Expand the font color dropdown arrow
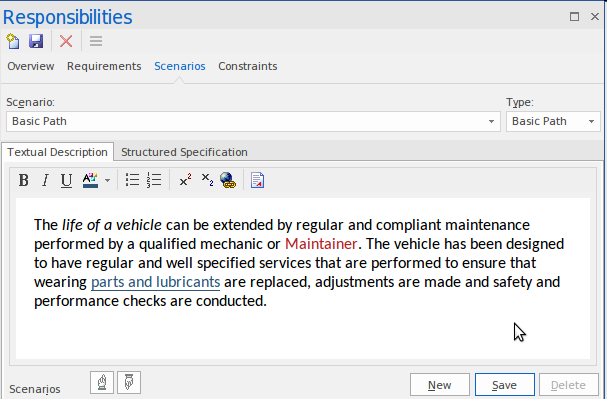This screenshot has height=399, width=607. (x=108, y=180)
